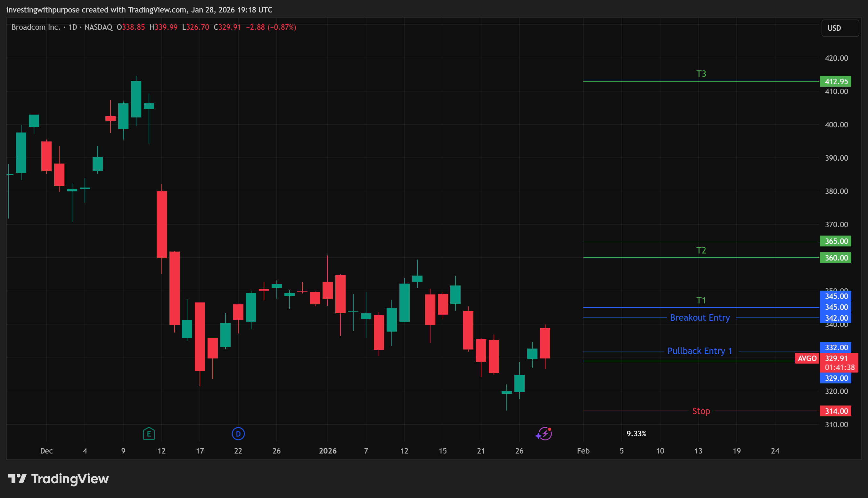Click the T3 target label
Viewport: 868px width, 498px height.
click(x=701, y=74)
